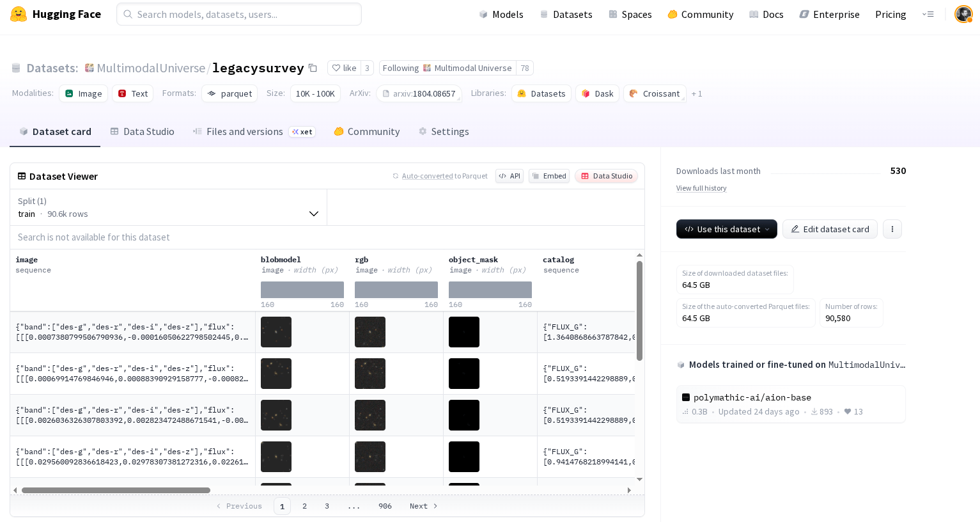The width and height of the screenshot is (980, 522).
Task: Copy the legacysurvey dataset name
Action: click(x=313, y=68)
